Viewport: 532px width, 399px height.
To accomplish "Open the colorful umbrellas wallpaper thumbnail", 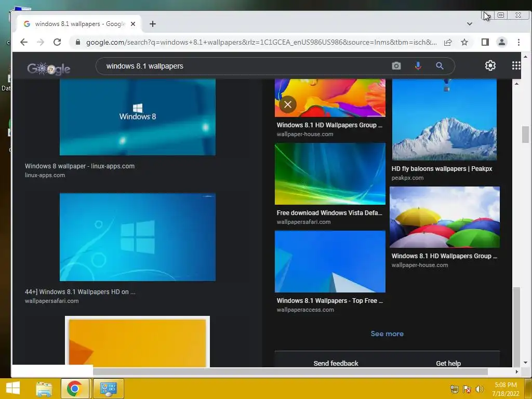I will 445,217.
